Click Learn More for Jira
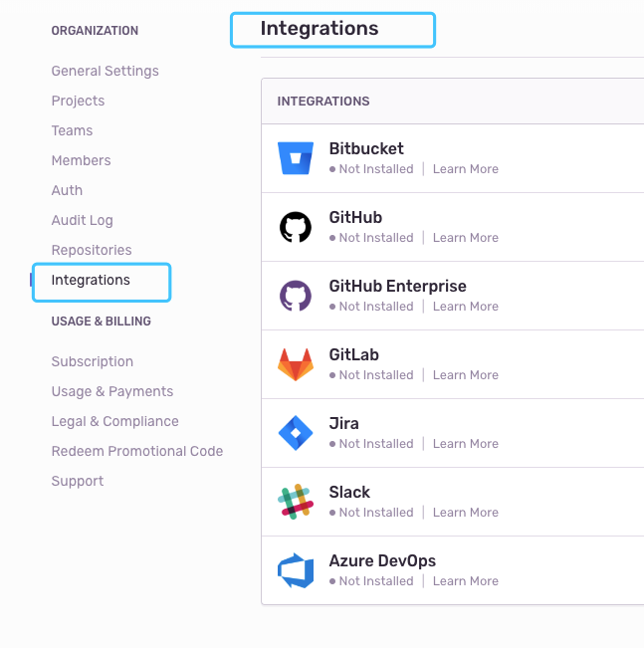644x648 pixels. (466, 443)
